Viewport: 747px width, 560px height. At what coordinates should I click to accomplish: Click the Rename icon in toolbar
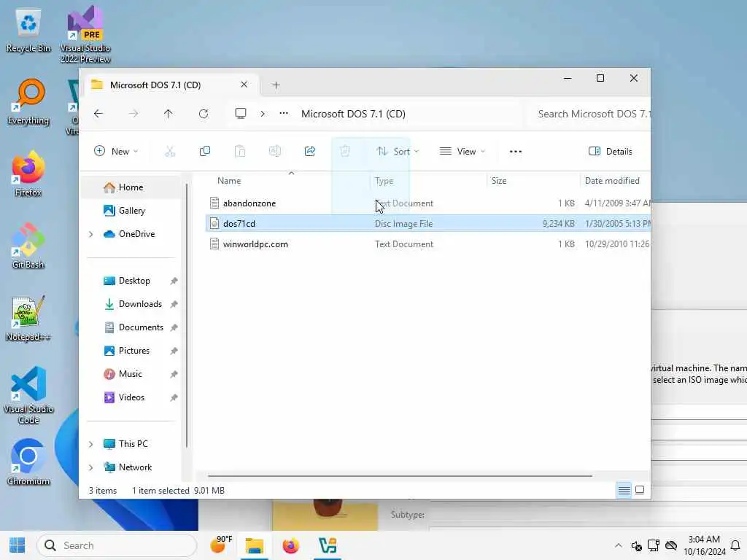(x=275, y=152)
